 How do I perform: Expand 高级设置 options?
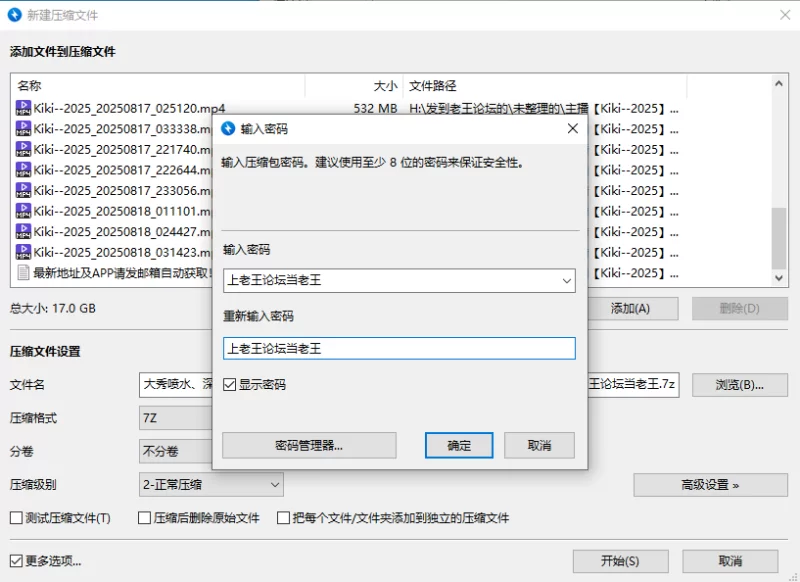[710, 485]
